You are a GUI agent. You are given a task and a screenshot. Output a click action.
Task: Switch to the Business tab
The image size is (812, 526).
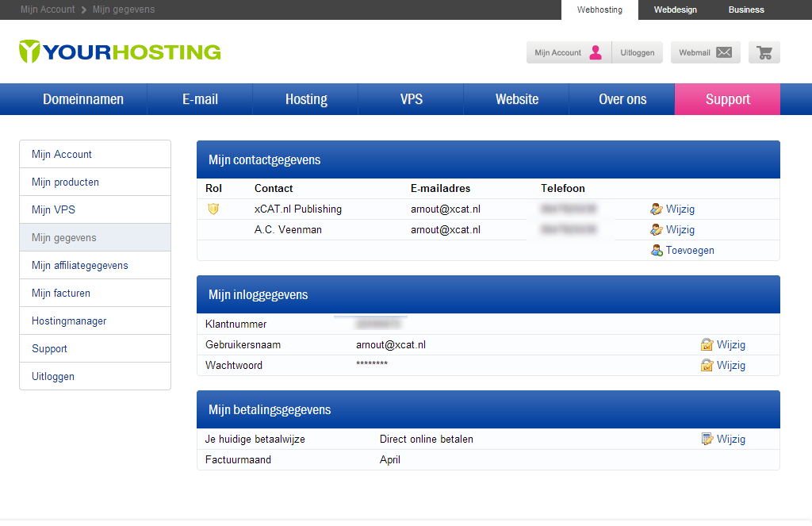point(745,10)
